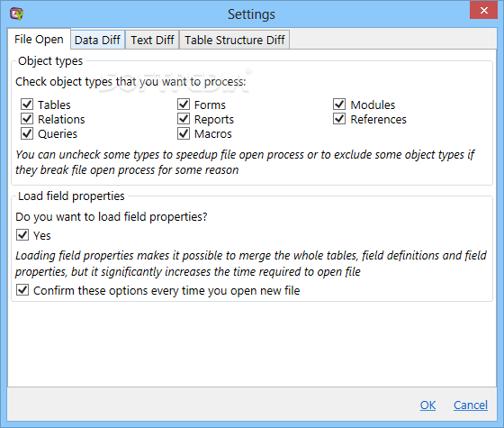Toggle the Relations checkbox
The height and width of the screenshot is (428, 504).
point(27,119)
